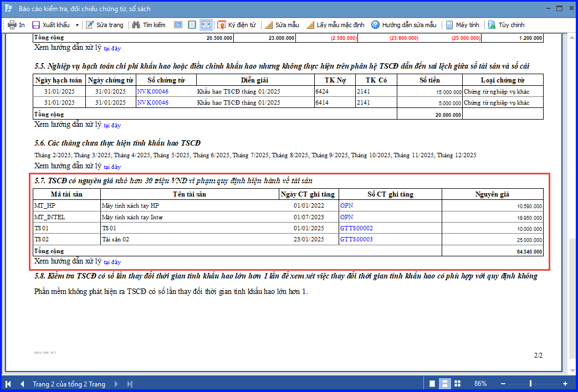Screen dimensions: 578x392
Task: Open voucher link NVK00046 in first row
Action: (152, 91)
